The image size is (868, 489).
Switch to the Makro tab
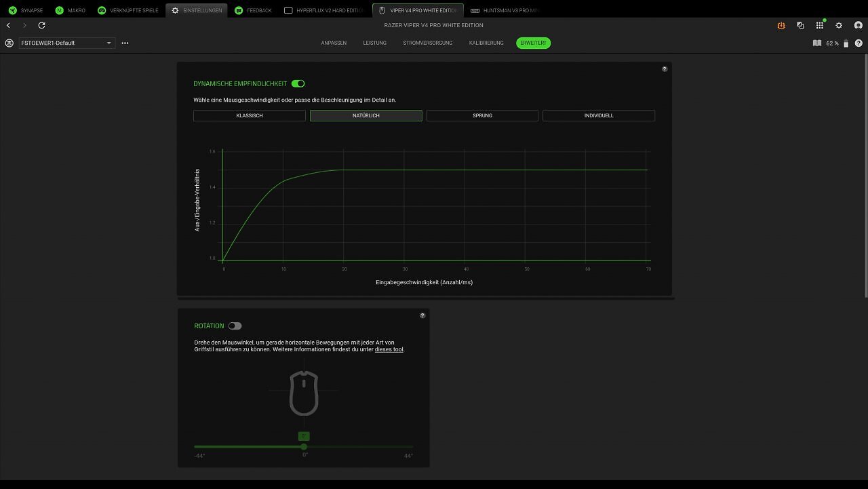point(71,10)
